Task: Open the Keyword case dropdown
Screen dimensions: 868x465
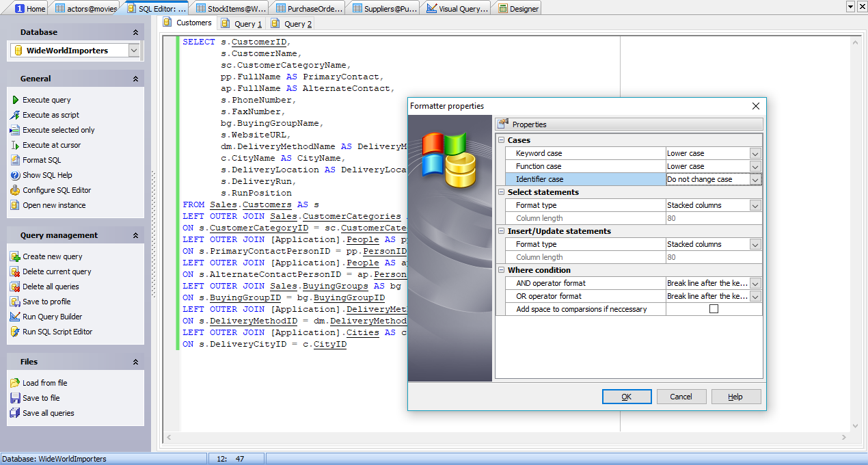Action: (755, 154)
